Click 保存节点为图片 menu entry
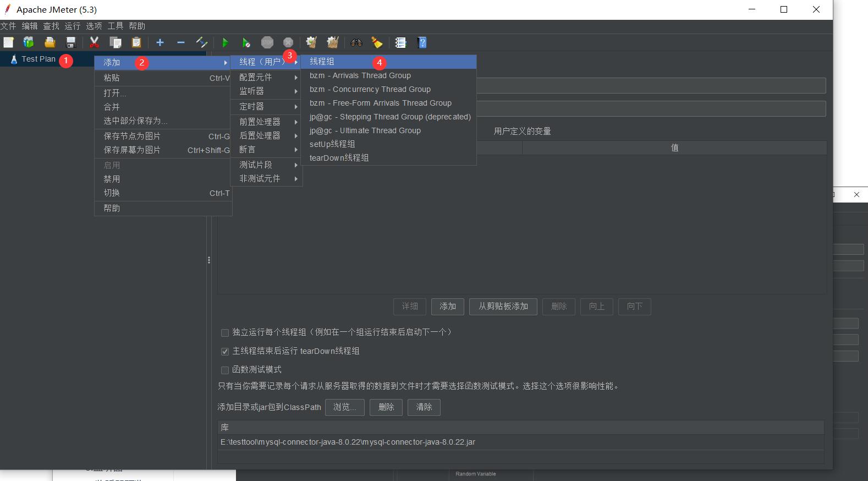 163,136
